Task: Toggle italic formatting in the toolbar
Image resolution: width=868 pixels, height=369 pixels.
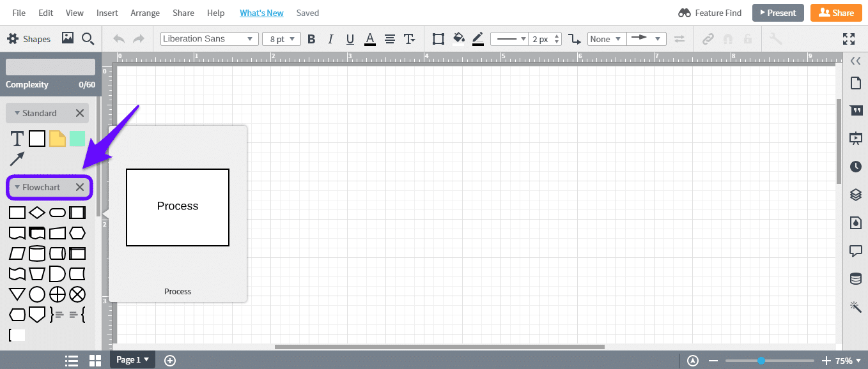Action: coord(330,39)
